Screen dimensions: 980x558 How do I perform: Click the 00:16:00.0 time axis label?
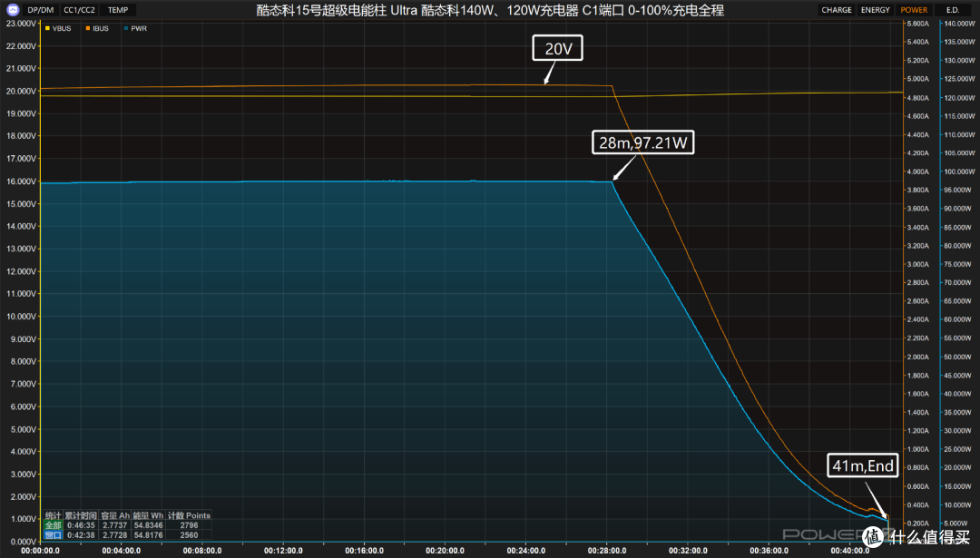365,551
